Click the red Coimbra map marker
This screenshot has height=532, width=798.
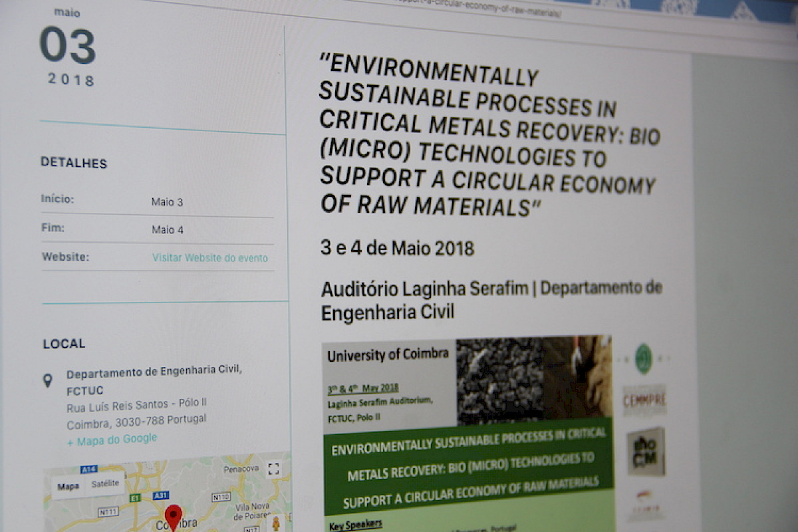pos(173,517)
